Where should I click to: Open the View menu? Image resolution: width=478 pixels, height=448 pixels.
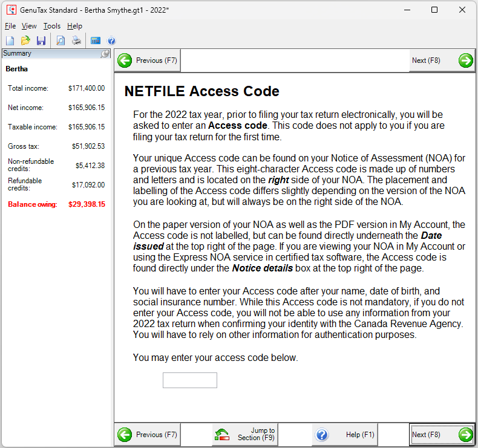coord(29,26)
